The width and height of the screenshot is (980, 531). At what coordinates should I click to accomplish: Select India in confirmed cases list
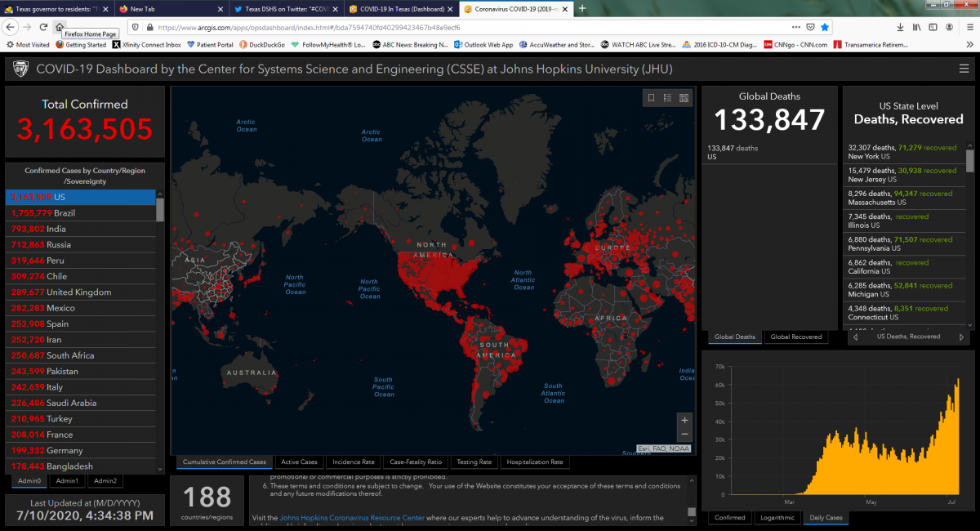tap(80, 229)
